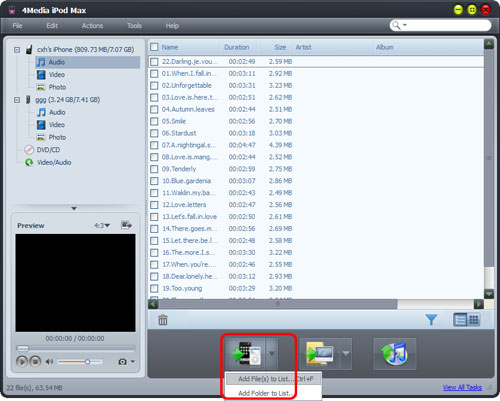Image resolution: width=500 pixels, height=401 pixels.
Task: Check the 01.When.I.fall.in... checkbox
Action: coord(154,74)
